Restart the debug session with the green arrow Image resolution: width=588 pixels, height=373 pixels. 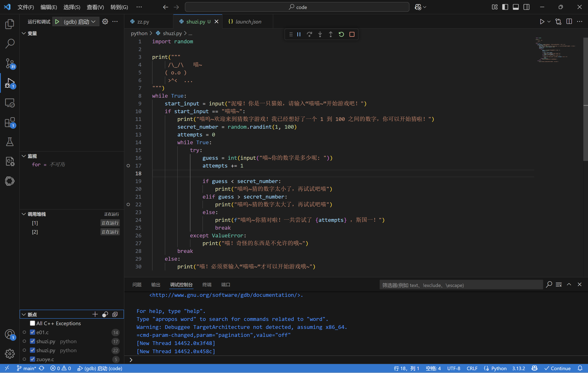[x=341, y=34]
